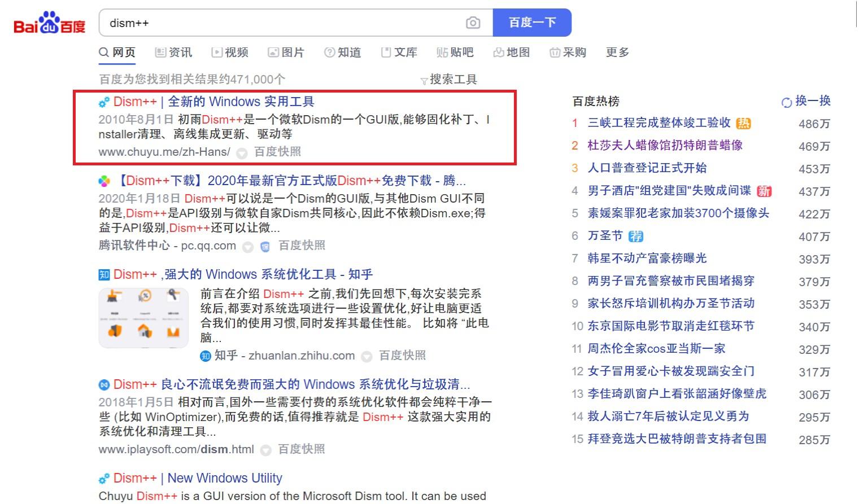Open hot topic 韩星不动产富豪榜曝光
The width and height of the screenshot is (859, 504).
(647, 258)
